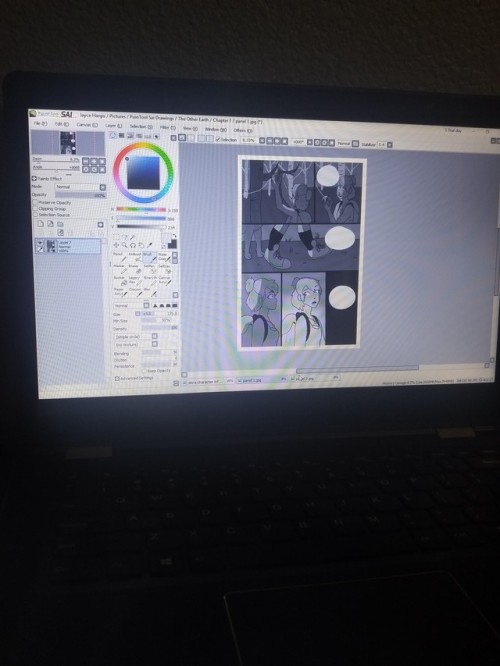Open brush edge mode Normal dropdown
500x666 pixels.
pyautogui.click(x=131, y=305)
